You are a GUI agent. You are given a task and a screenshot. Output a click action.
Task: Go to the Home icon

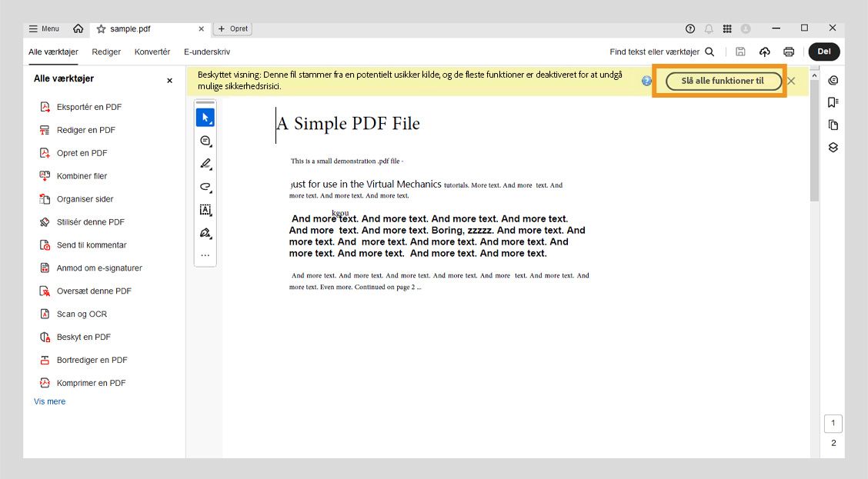tap(78, 28)
